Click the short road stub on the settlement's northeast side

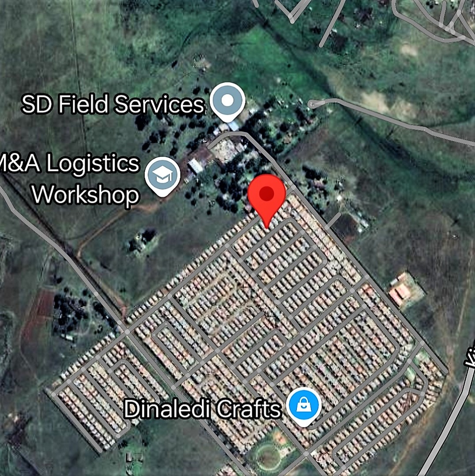pyautogui.click(x=333, y=220)
